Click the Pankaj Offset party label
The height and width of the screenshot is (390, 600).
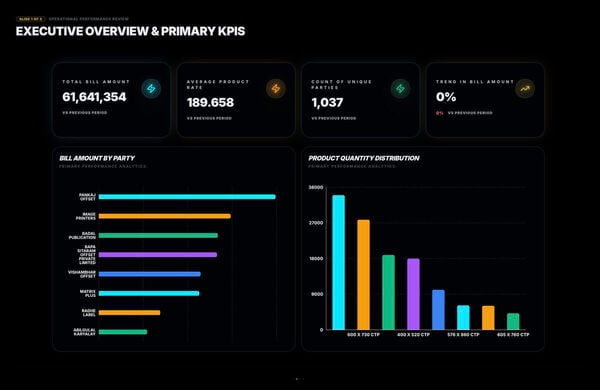(88, 197)
